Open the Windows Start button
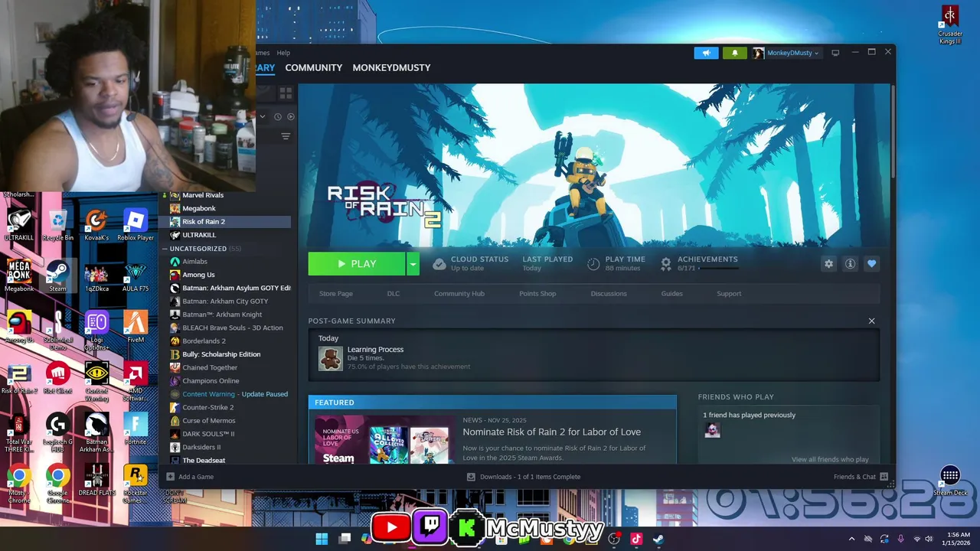 pos(322,539)
